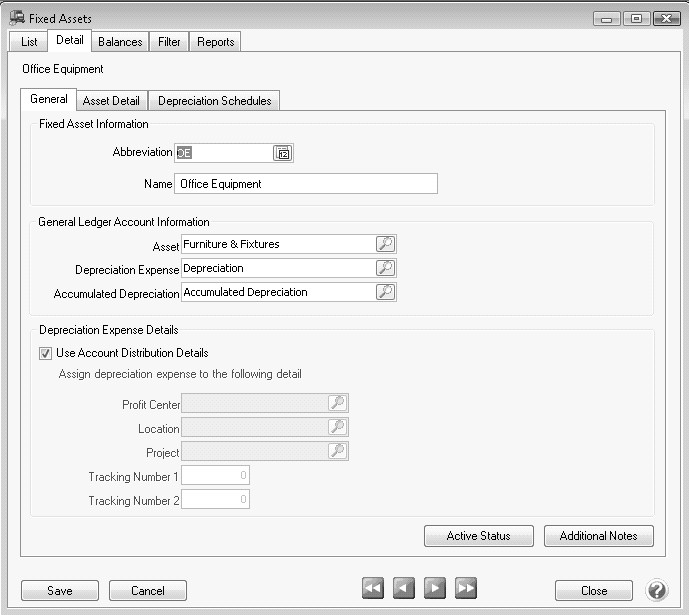Open the Depreciation Schedules tab
The height and width of the screenshot is (615, 689).
point(214,101)
